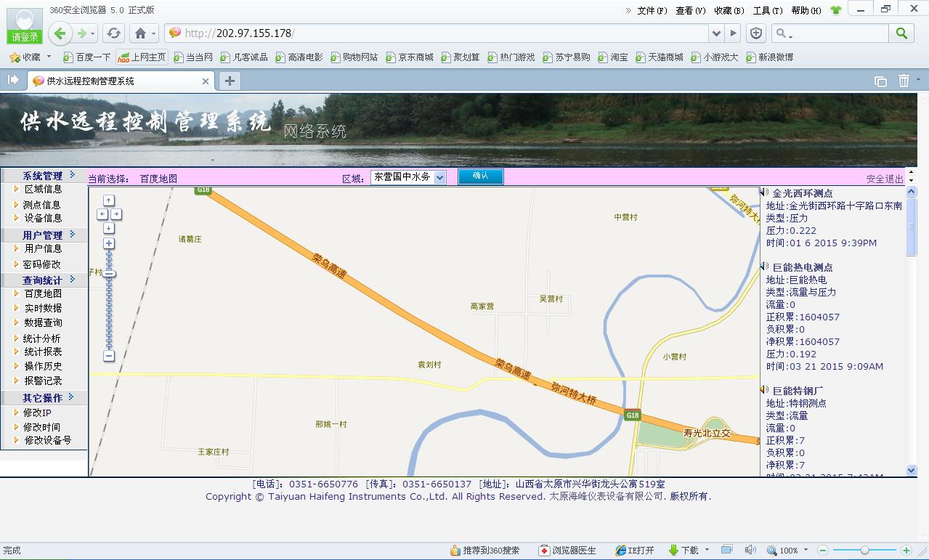Open address bar history dropdown arrow
This screenshot has width=929, height=560.
(x=717, y=33)
